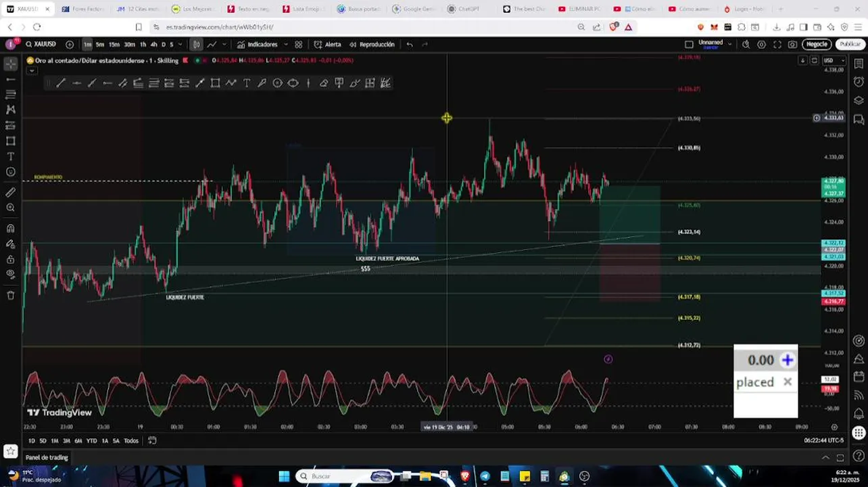Select the 1m timeframe

click(87, 45)
